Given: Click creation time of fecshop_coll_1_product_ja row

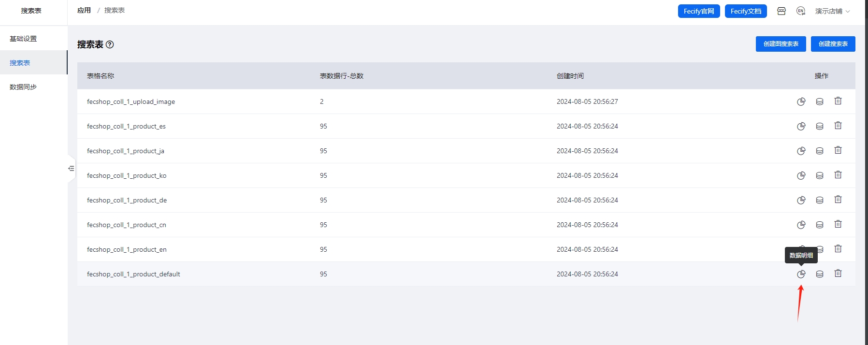Looking at the screenshot, I should (x=587, y=151).
